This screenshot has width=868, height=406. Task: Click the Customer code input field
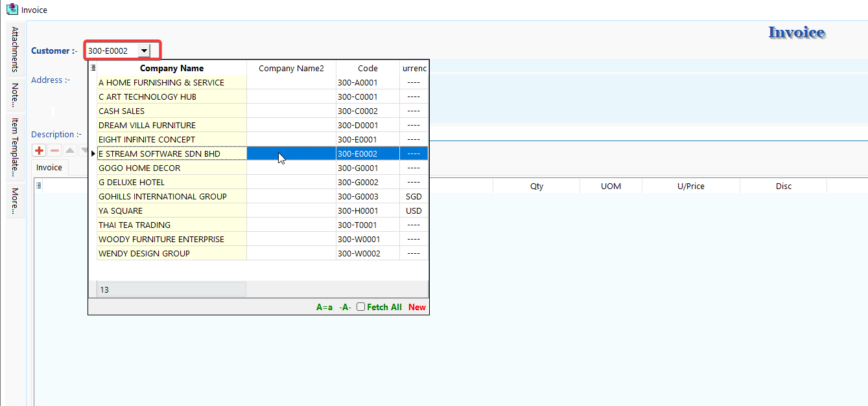tap(111, 51)
